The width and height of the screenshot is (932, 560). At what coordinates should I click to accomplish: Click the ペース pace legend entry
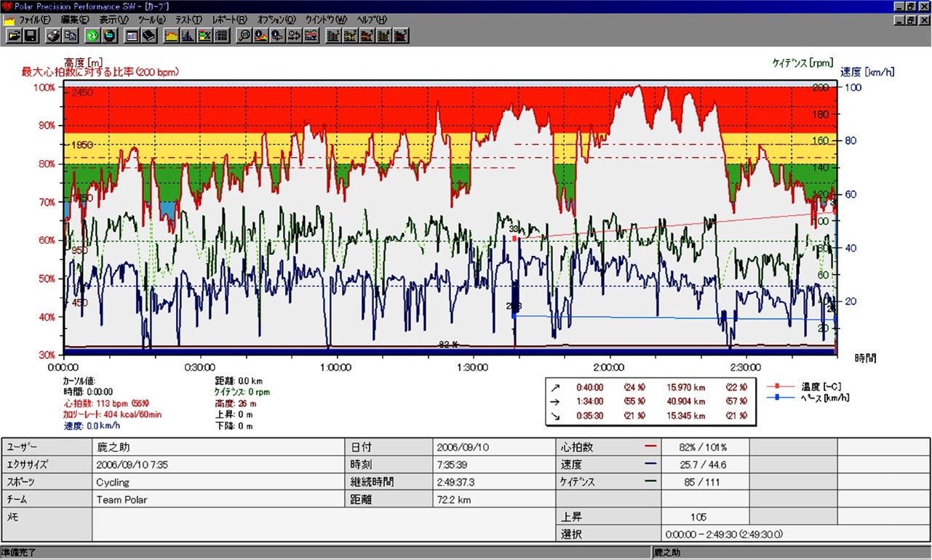(823, 397)
